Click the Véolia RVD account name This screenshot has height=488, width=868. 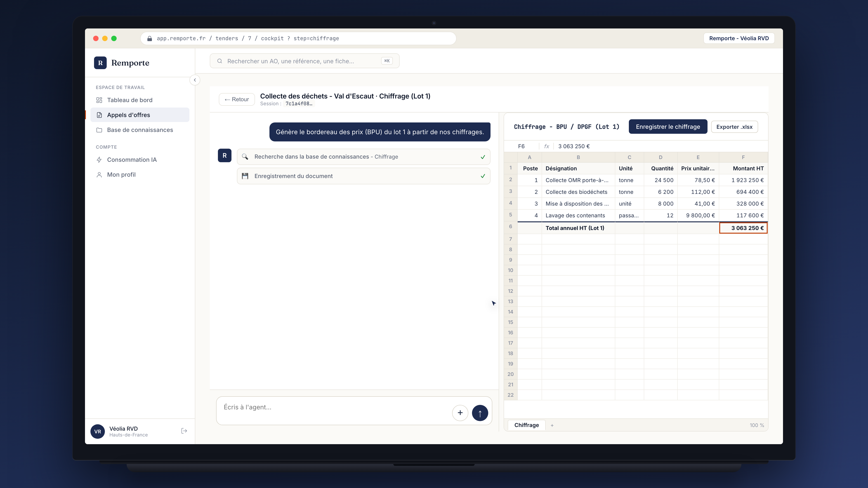[123, 429]
